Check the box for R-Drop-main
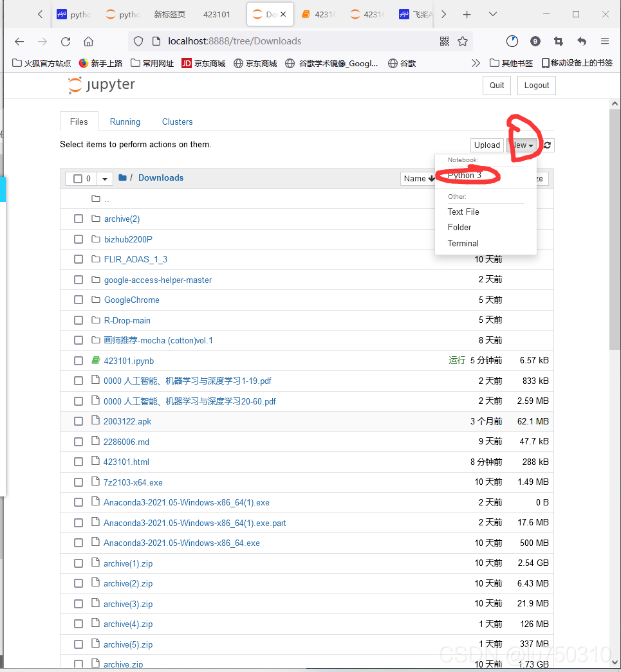 79,320
